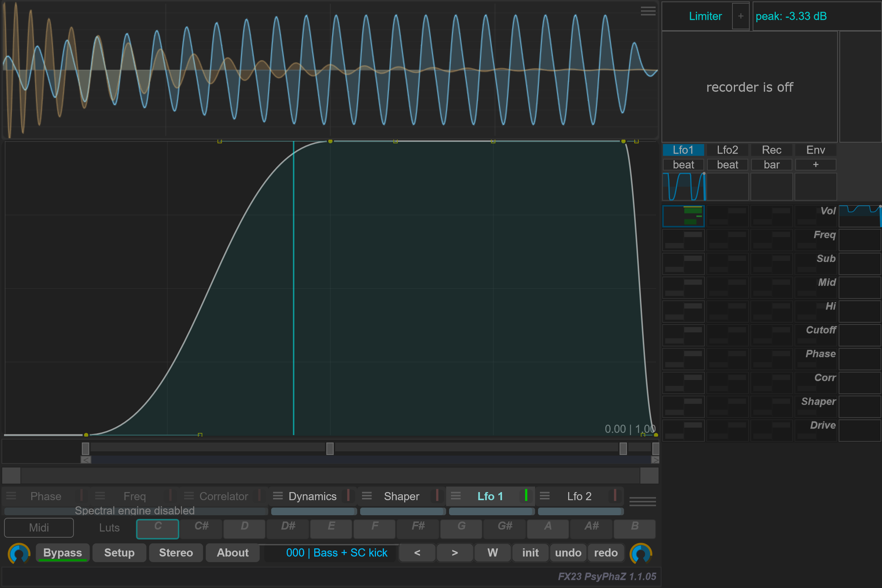
Task: Open the Shaper module menu icon
Action: click(x=366, y=496)
